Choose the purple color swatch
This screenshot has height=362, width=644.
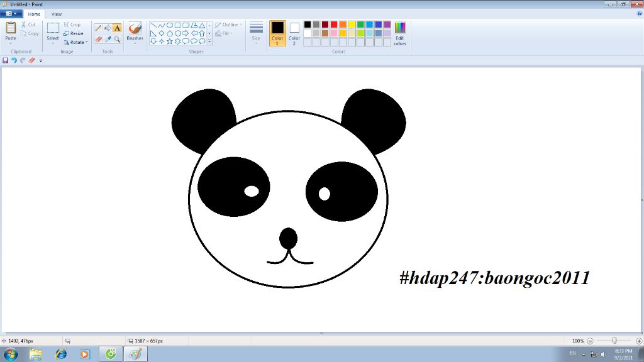(387, 25)
